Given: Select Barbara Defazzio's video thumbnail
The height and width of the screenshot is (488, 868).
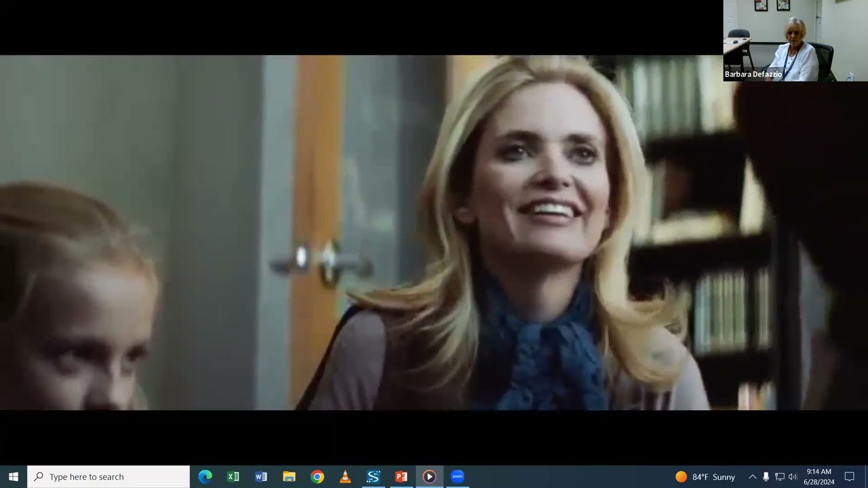Looking at the screenshot, I should click(x=795, y=41).
